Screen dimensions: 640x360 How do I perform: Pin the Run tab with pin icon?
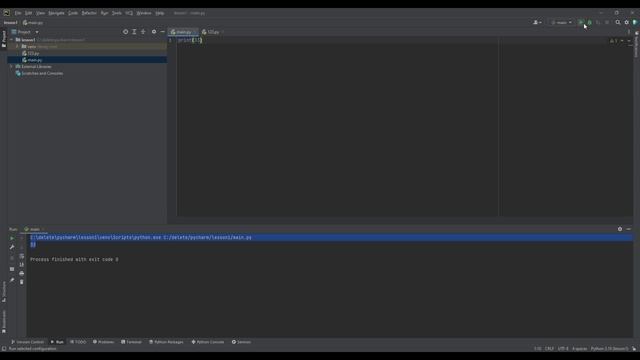point(12,280)
